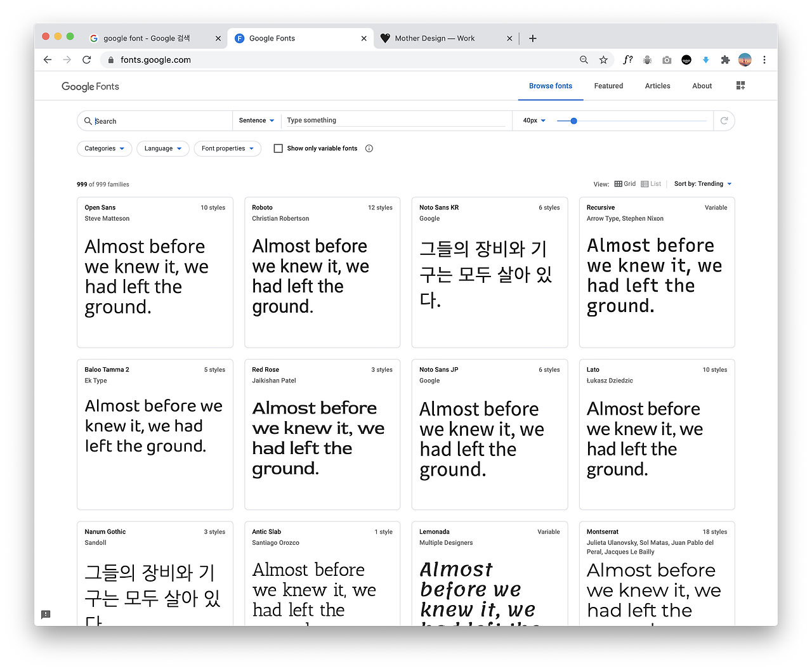Open the f? font finder extension
The height and width of the screenshot is (671, 812).
coord(627,60)
